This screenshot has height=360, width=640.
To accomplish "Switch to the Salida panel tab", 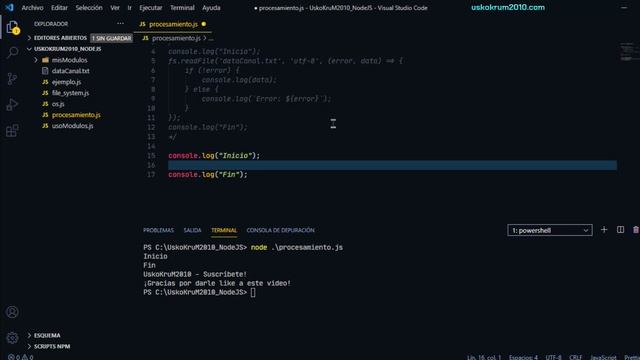I will pyautogui.click(x=192, y=230).
